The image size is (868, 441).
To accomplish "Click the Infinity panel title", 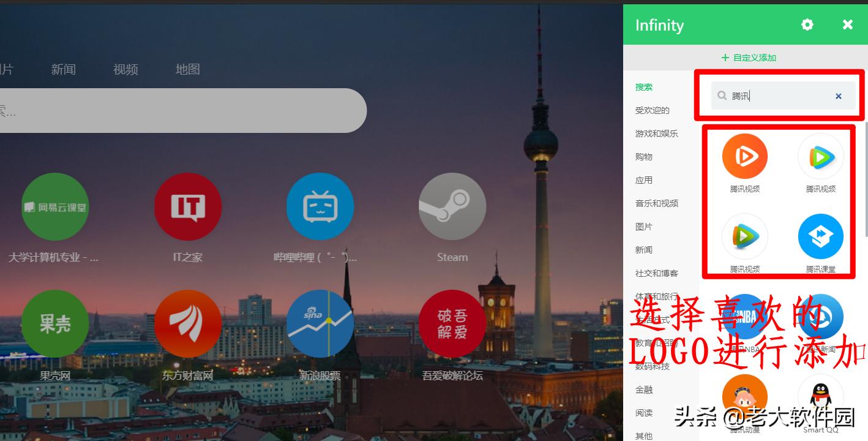I will (659, 25).
